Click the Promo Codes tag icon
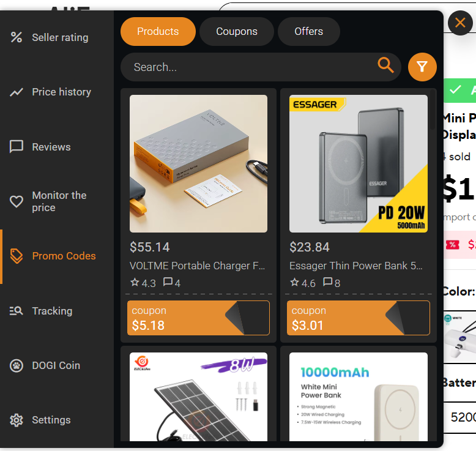This screenshot has height=451, width=476. 17,256
